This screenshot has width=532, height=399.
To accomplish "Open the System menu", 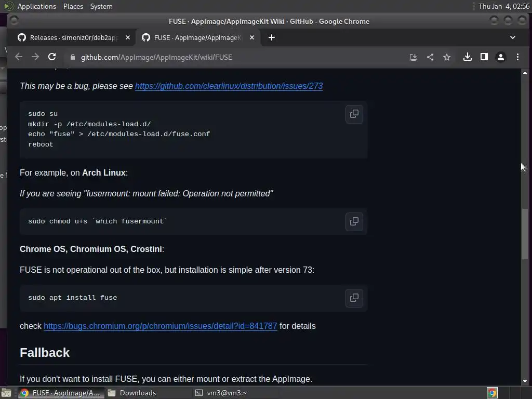I will (x=101, y=6).
